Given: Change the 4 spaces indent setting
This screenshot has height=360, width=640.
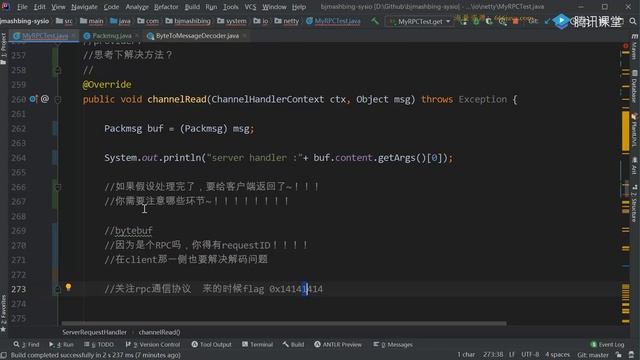Looking at the screenshot, I should [557, 355].
